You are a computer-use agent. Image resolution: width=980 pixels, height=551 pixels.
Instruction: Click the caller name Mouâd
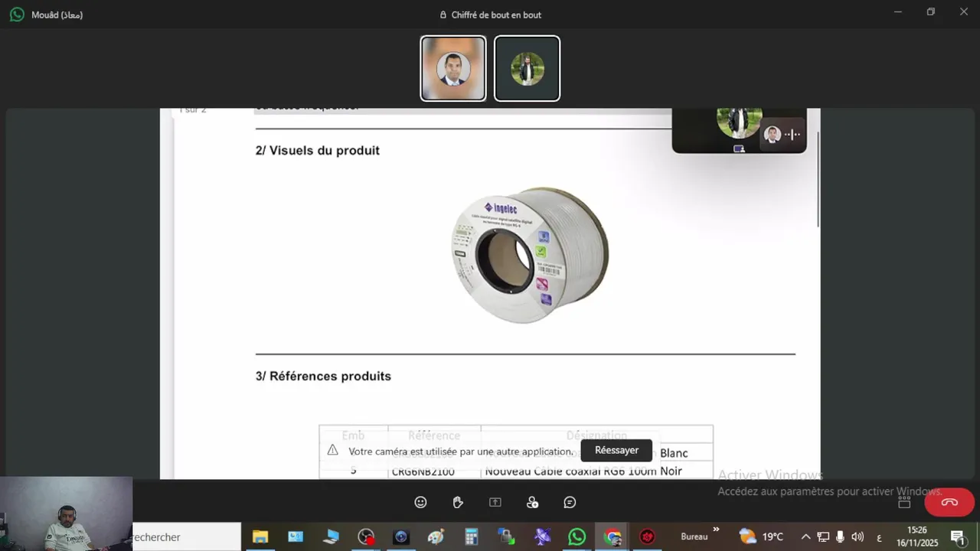[x=57, y=15]
